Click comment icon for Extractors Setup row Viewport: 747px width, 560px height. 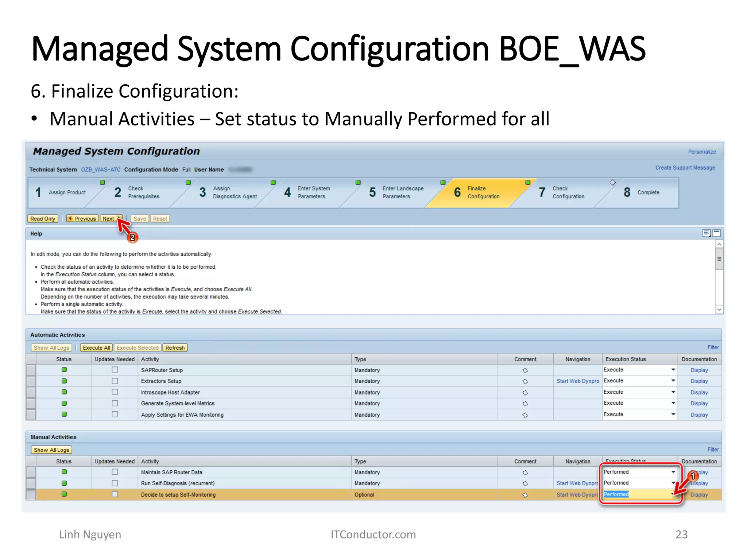click(x=525, y=381)
